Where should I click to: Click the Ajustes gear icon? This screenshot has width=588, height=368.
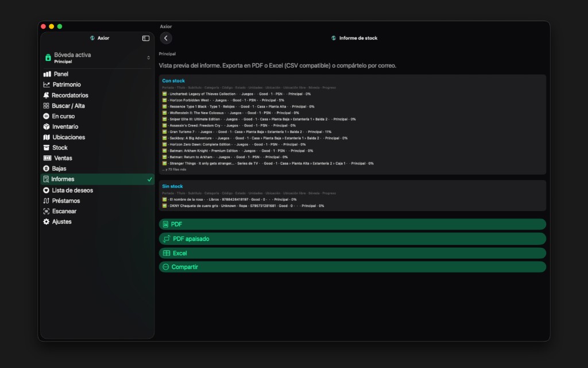click(46, 221)
